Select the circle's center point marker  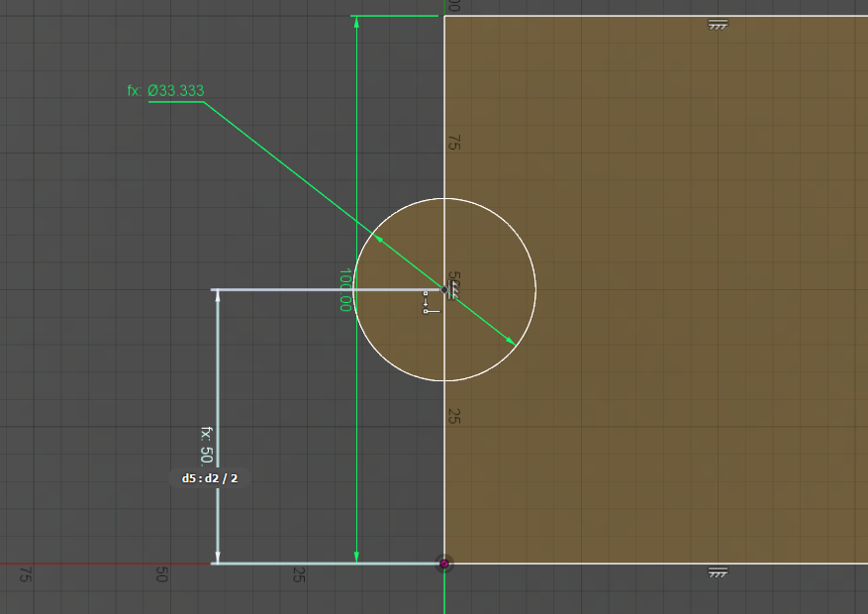(443, 289)
